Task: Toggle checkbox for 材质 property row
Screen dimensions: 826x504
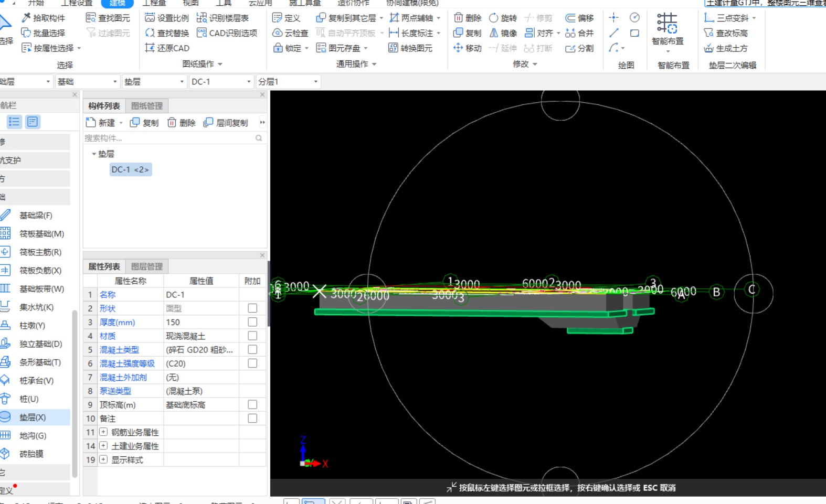Action: point(252,336)
